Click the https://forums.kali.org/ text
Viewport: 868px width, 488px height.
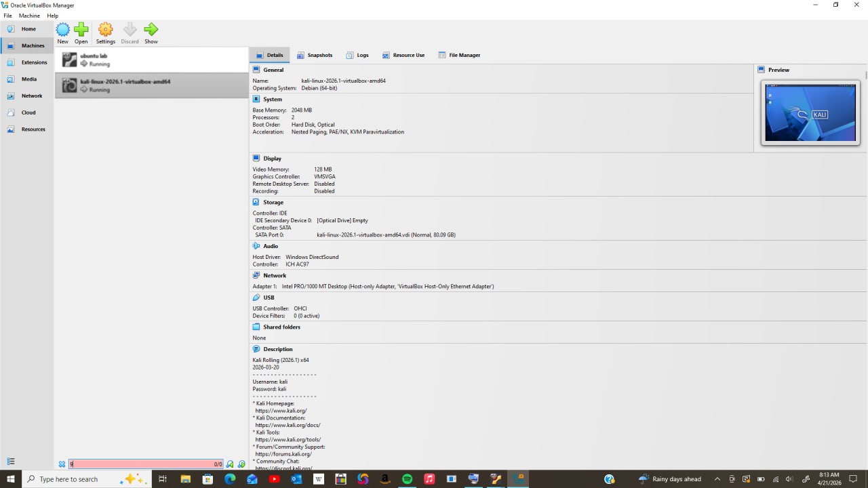click(x=283, y=454)
